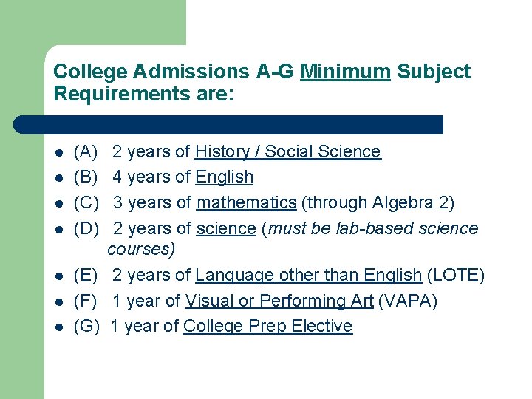Viewport: 532px width, 399px height.
Task: Click the (through Algebra 2) note
Action: [x=378, y=203]
